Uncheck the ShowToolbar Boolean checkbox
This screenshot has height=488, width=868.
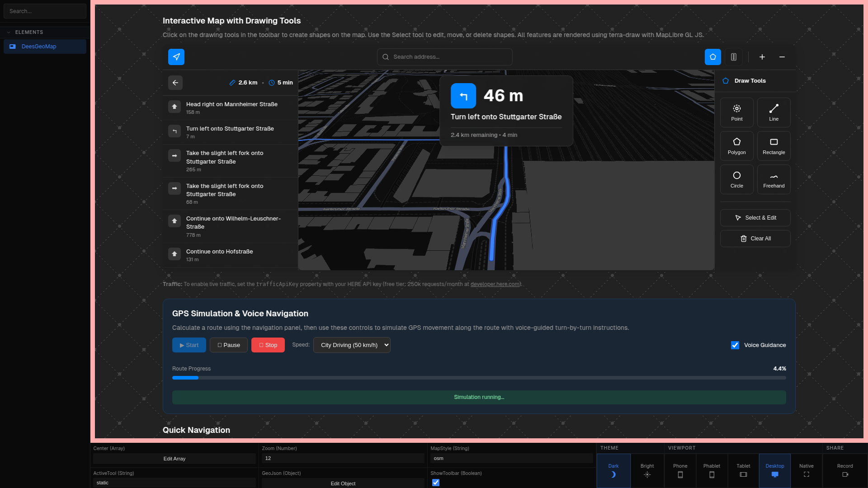coord(436,483)
